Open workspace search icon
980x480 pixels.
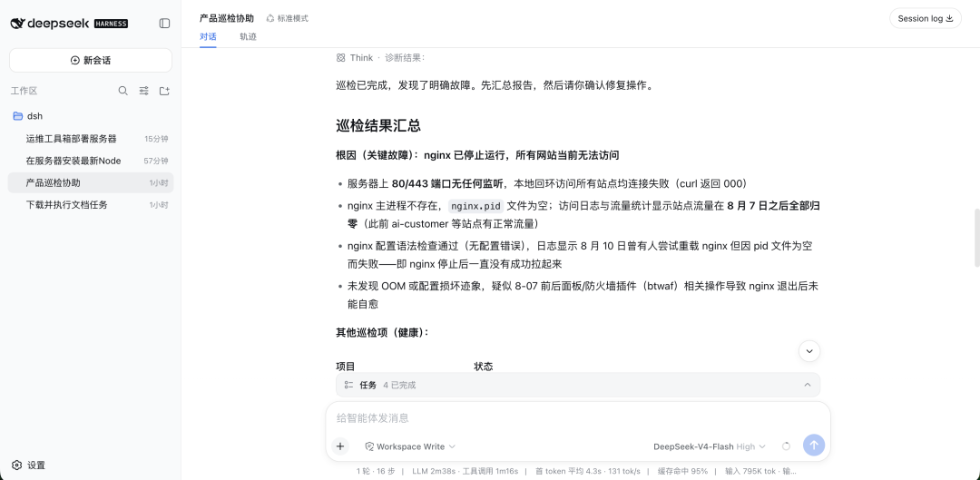coord(123,91)
